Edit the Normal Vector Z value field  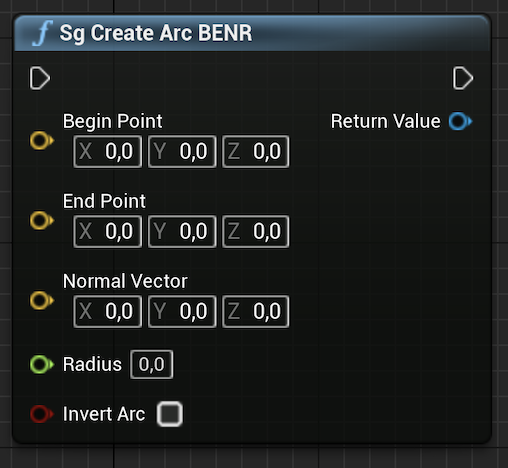[256, 311]
